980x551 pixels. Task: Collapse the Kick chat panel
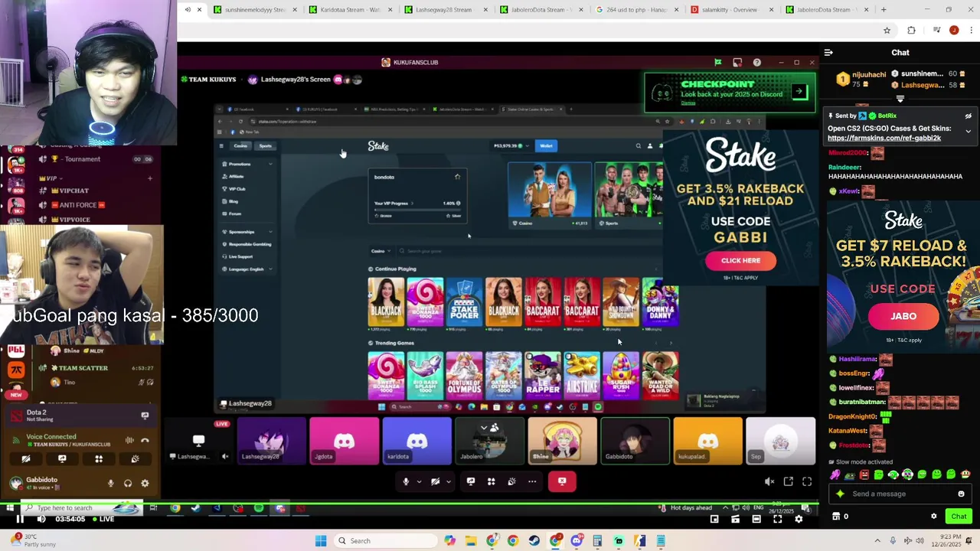(x=828, y=52)
